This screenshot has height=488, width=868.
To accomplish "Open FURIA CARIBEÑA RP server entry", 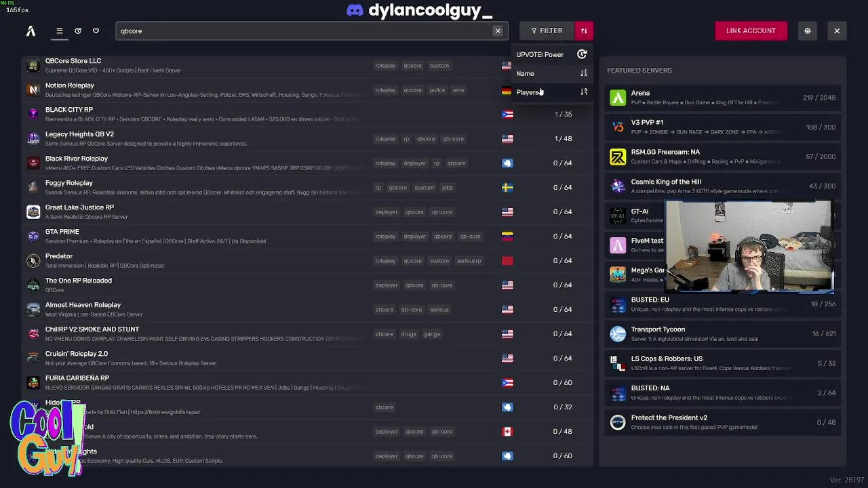I will (x=307, y=383).
